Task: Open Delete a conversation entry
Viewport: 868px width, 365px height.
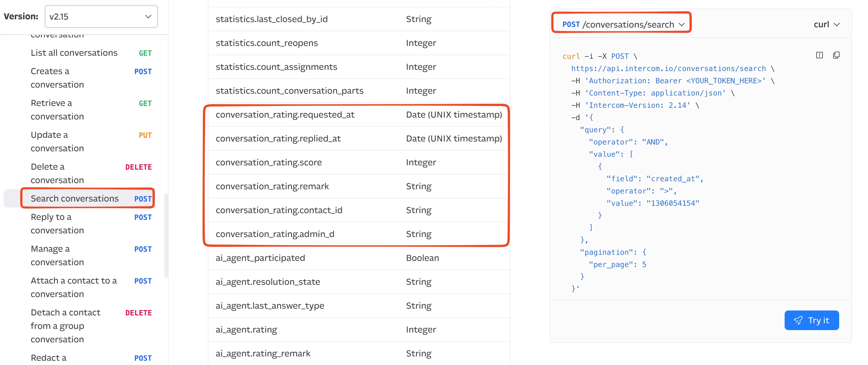Action: coord(57,173)
